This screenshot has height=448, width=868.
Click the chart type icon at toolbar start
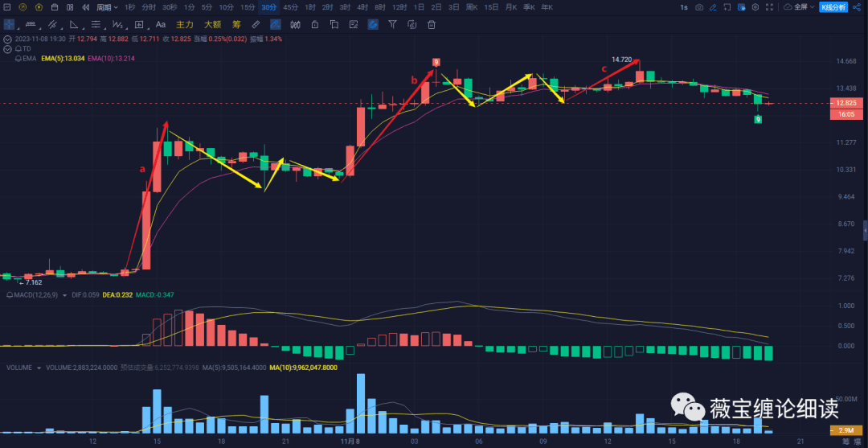click(7, 7)
